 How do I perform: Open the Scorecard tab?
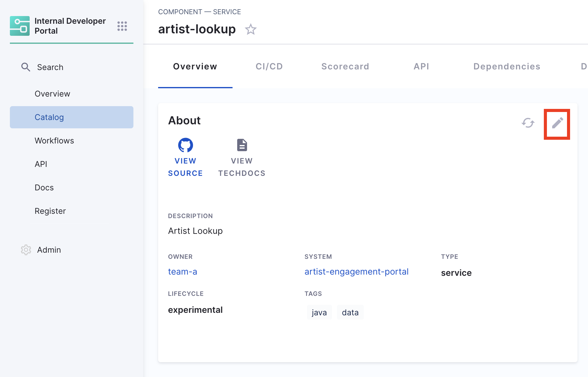345,67
